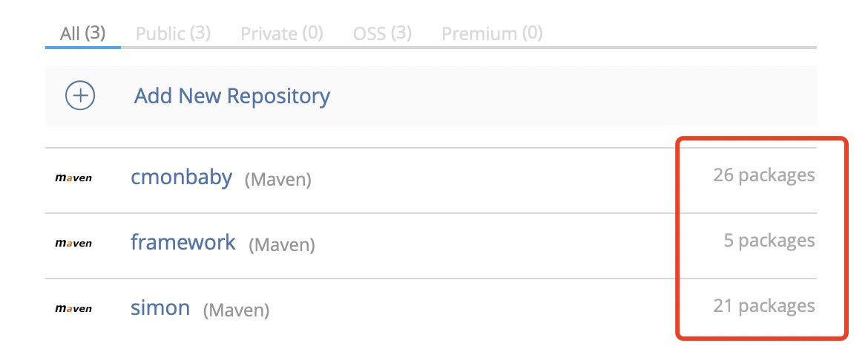The width and height of the screenshot is (868, 361).
Task: Click the 5 packages count
Action: click(769, 240)
